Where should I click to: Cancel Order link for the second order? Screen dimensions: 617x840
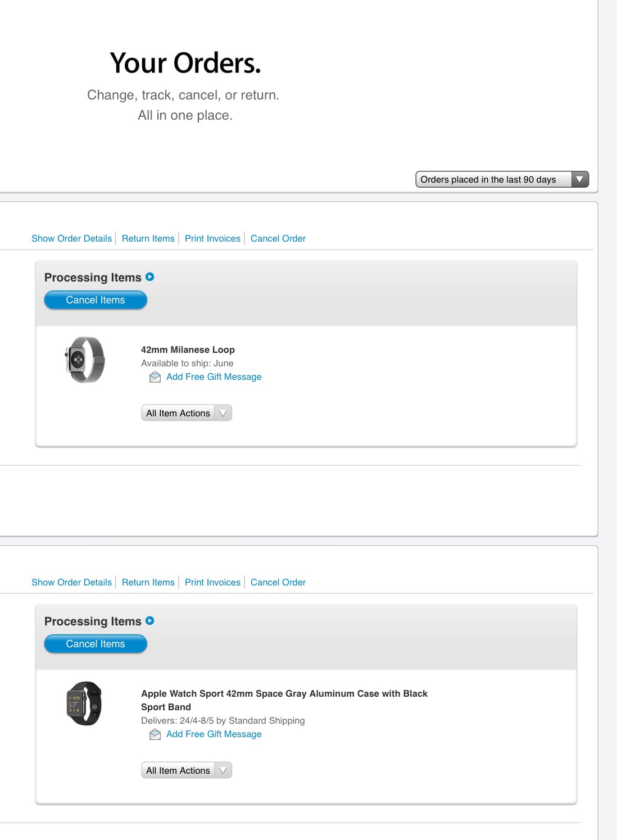tap(278, 582)
